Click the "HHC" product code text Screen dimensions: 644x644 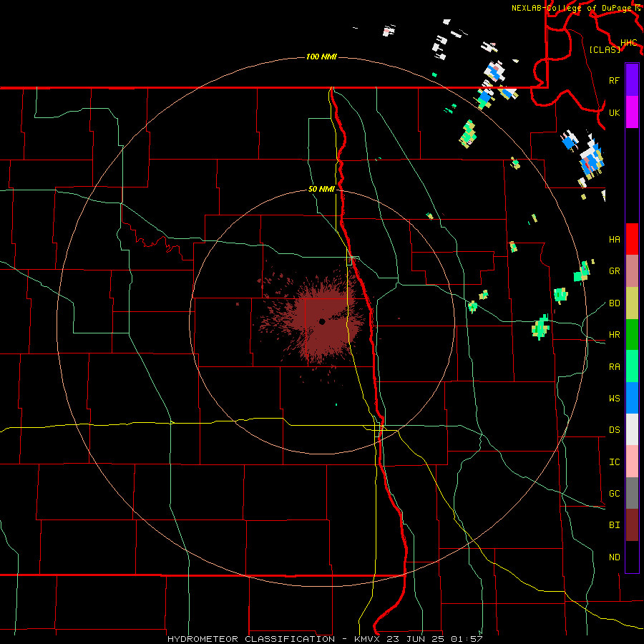click(629, 42)
